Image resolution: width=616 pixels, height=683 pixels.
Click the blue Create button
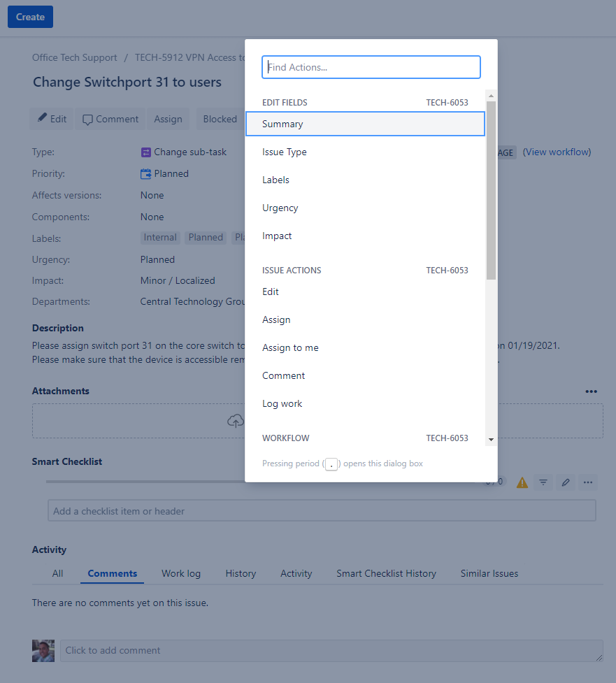click(x=31, y=17)
